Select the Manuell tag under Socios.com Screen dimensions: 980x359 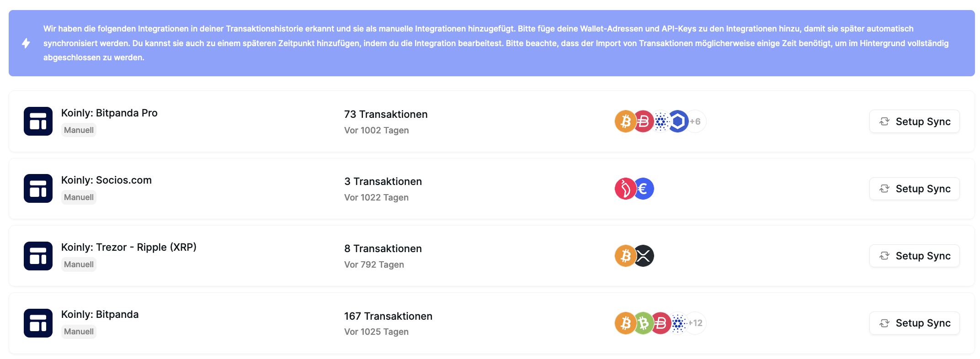[79, 197]
